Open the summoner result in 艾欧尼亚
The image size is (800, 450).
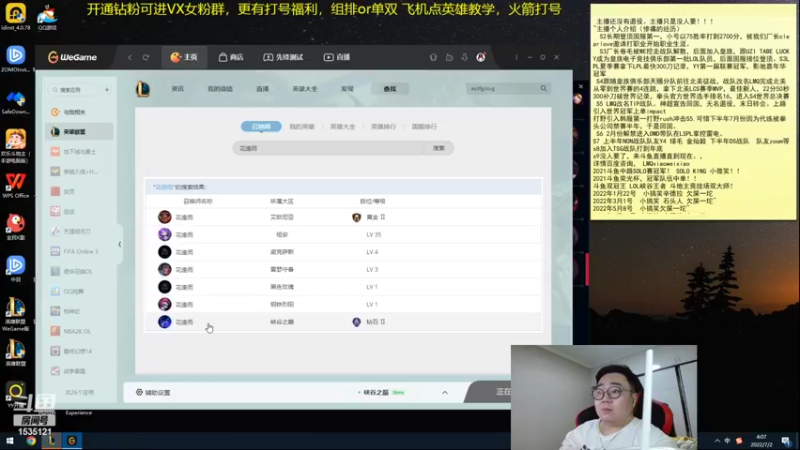point(343,217)
